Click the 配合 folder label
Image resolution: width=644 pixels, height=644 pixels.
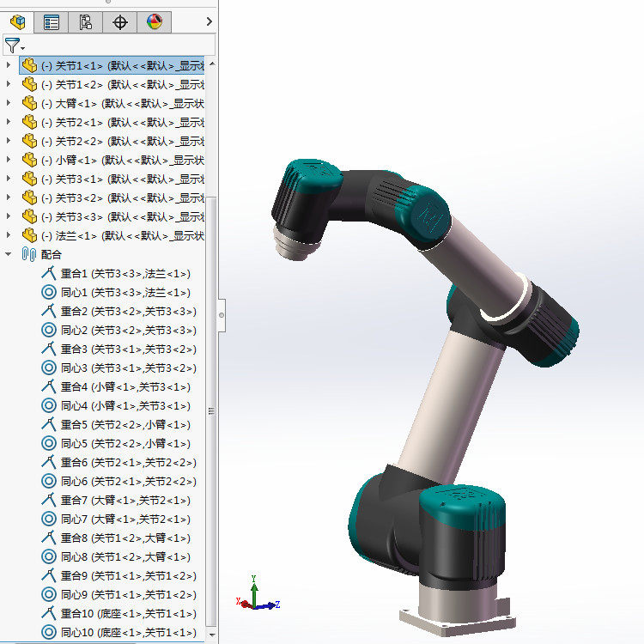tap(52, 255)
